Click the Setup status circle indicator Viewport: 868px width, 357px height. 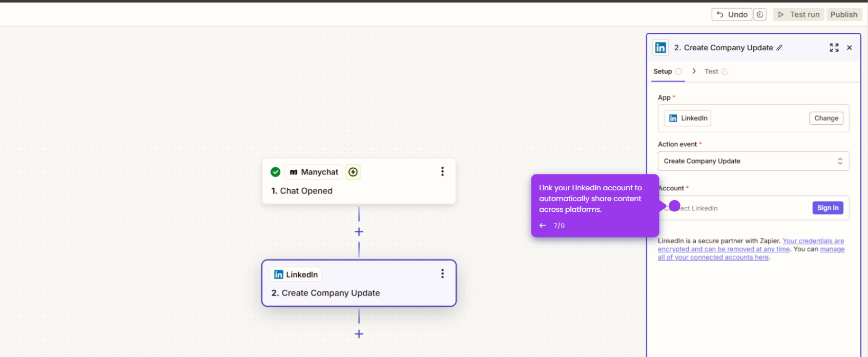click(678, 71)
